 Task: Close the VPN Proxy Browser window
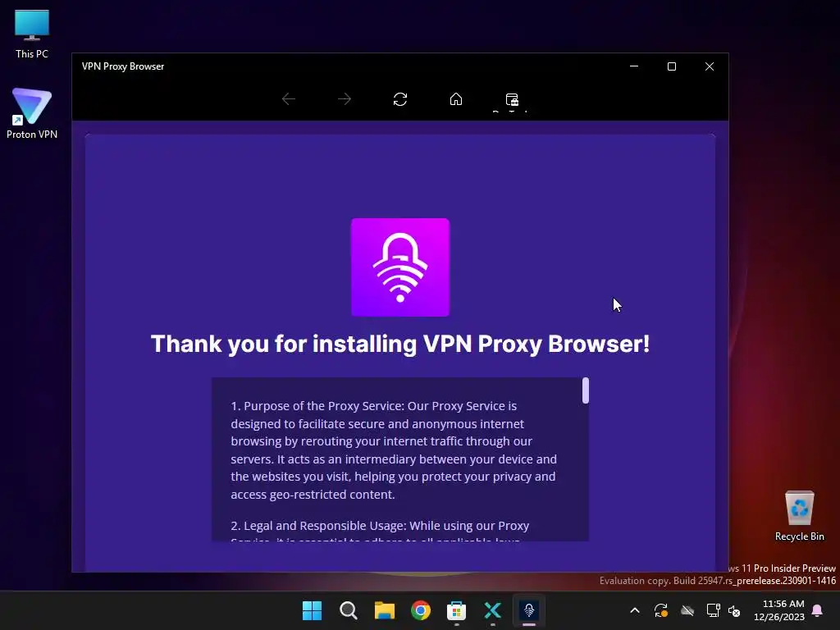click(x=710, y=66)
